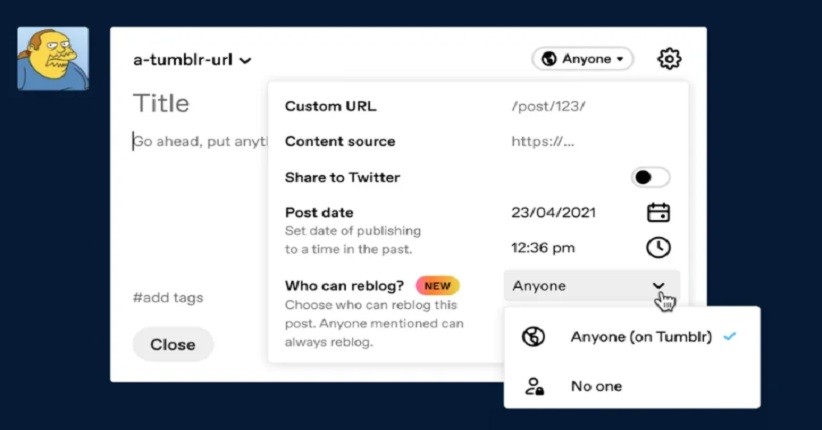Click the blocked-globe icon next to Anyone (on Tumblr)

(x=534, y=337)
